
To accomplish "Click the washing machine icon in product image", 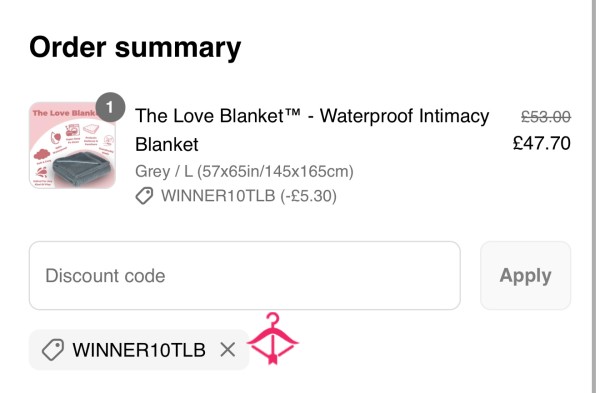I will [71, 130].
